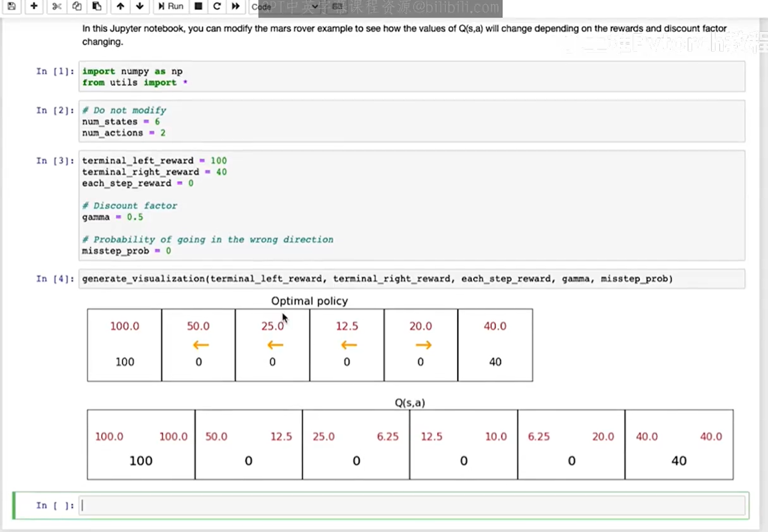This screenshot has width=768, height=532.
Task: Click the notebook description markdown text
Action: pos(404,35)
